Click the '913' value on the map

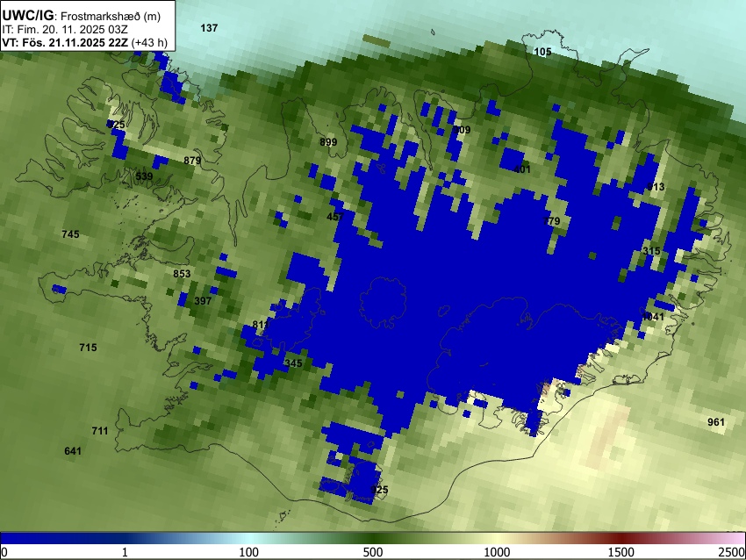pos(656,187)
